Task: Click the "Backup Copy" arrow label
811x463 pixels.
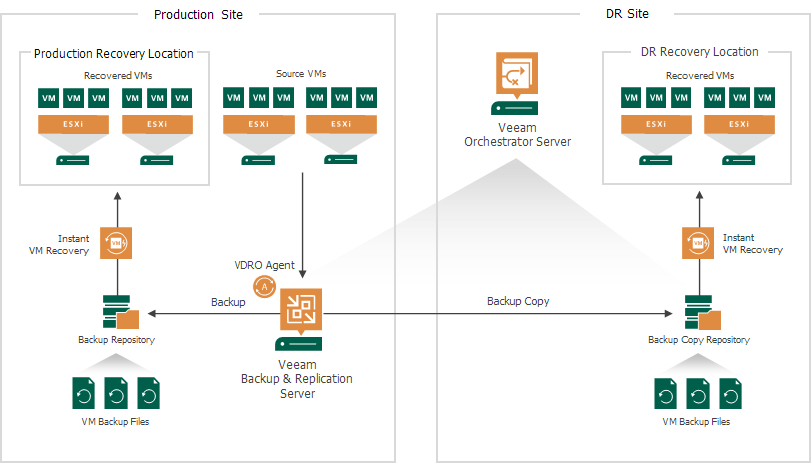Action: point(518,301)
